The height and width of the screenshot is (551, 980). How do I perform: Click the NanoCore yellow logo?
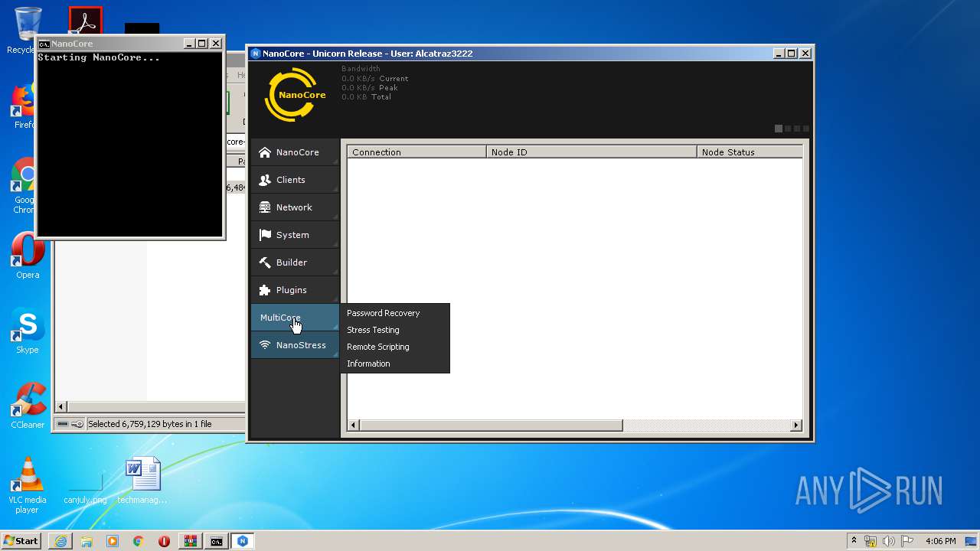point(296,95)
